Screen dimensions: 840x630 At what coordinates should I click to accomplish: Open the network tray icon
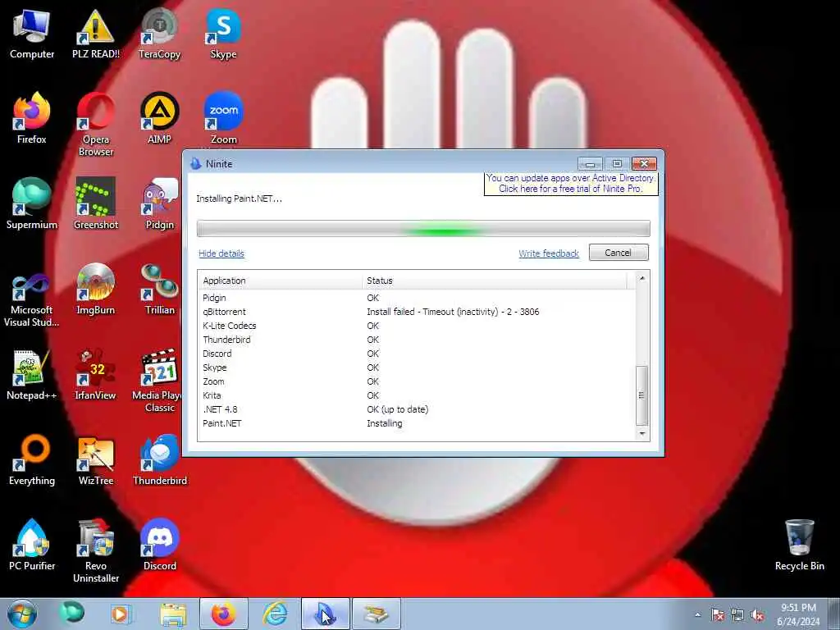click(x=737, y=615)
